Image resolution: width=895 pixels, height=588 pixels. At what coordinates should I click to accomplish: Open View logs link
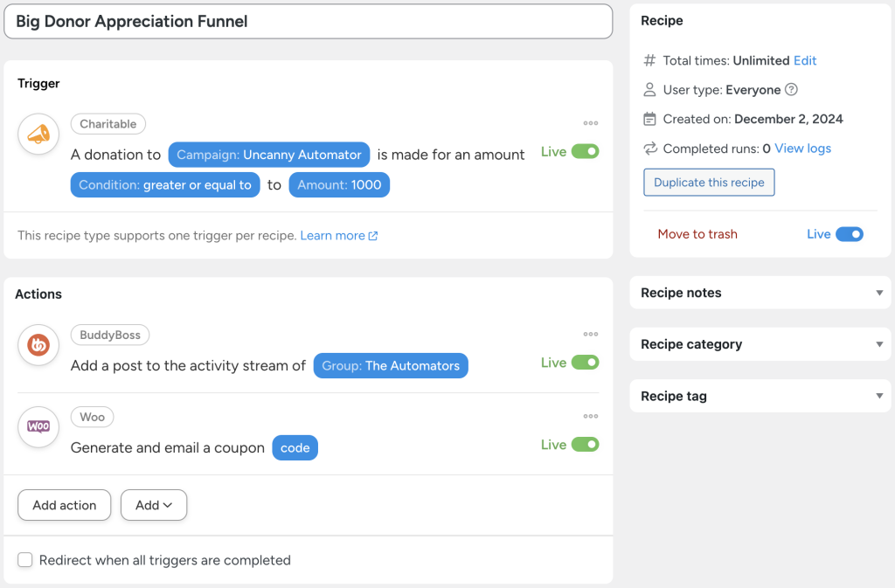(x=802, y=149)
